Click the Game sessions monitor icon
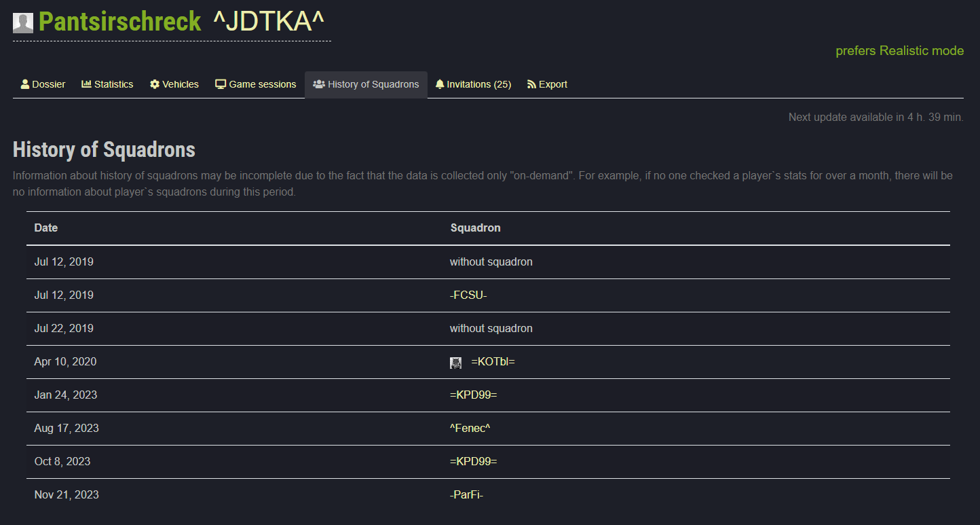The width and height of the screenshot is (980, 525). tap(221, 84)
